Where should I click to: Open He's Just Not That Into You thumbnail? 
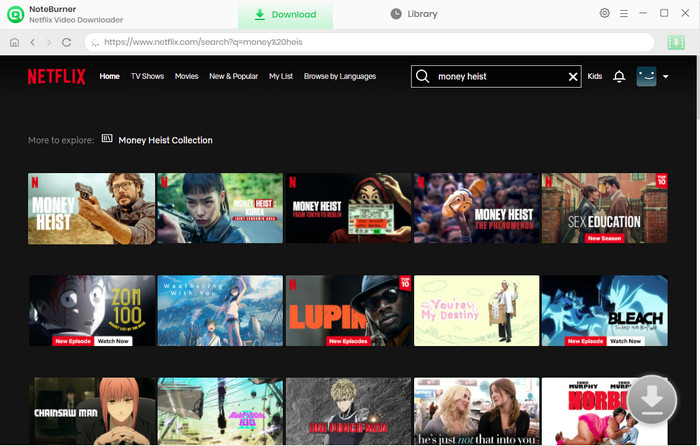tap(476, 411)
